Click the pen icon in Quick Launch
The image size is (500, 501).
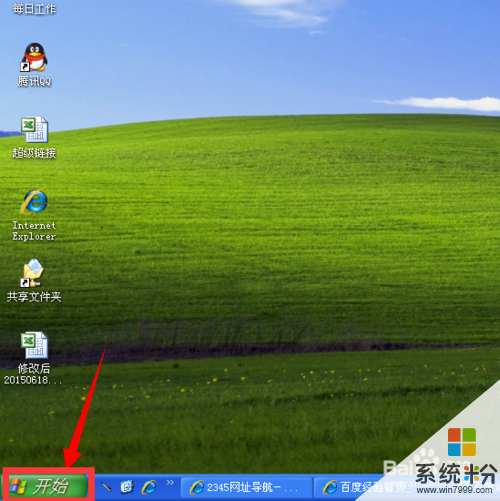pos(106,487)
